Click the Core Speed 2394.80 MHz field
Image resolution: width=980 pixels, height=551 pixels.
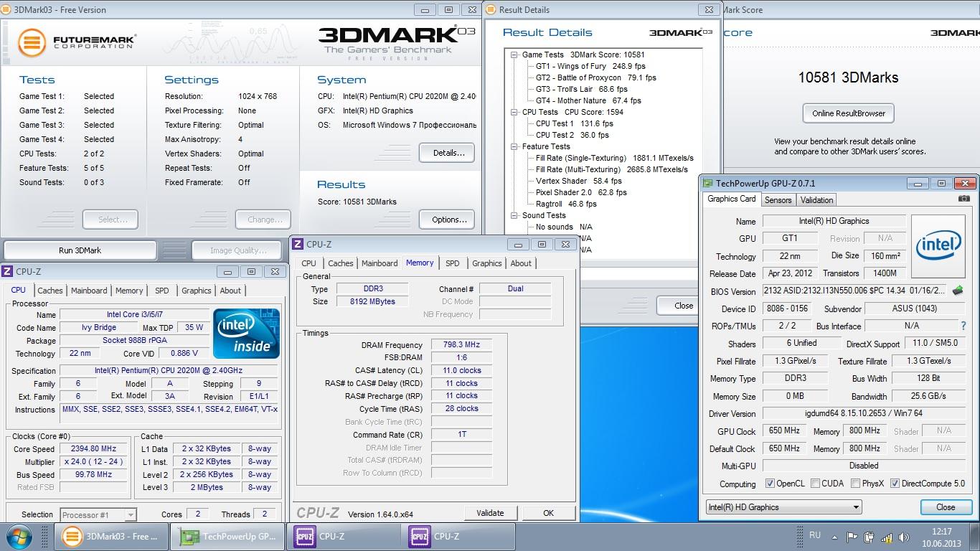pos(94,449)
